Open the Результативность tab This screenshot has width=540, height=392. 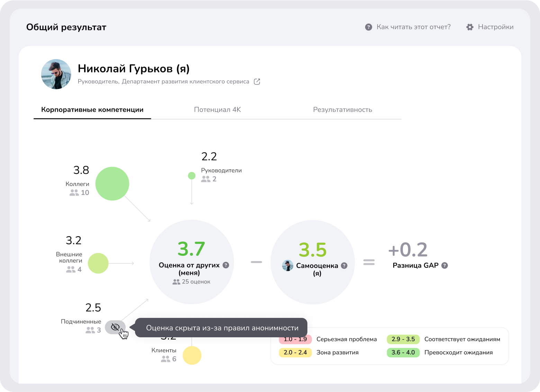342,110
